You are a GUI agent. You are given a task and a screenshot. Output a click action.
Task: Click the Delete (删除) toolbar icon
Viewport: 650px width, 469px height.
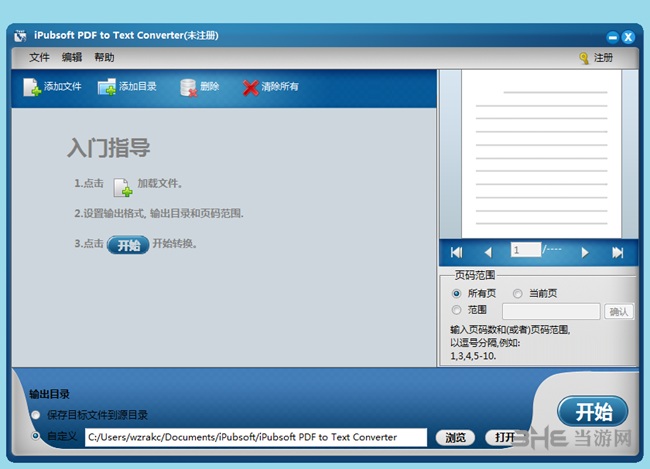click(x=189, y=87)
